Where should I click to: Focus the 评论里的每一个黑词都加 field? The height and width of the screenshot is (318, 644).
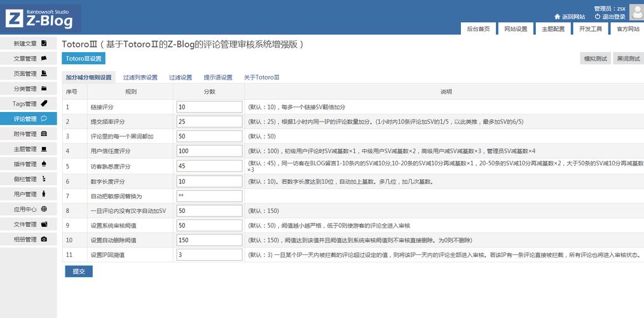click(209, 136)
